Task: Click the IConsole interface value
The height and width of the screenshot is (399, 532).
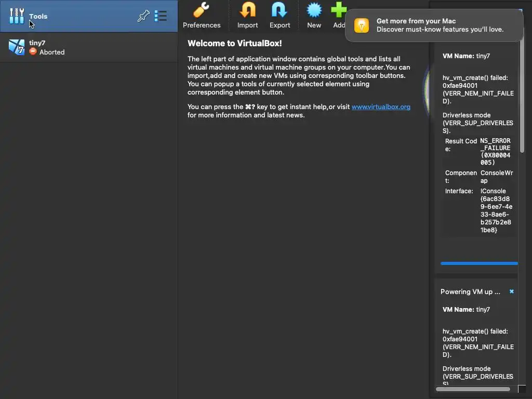Action: [x=496, y=210]
